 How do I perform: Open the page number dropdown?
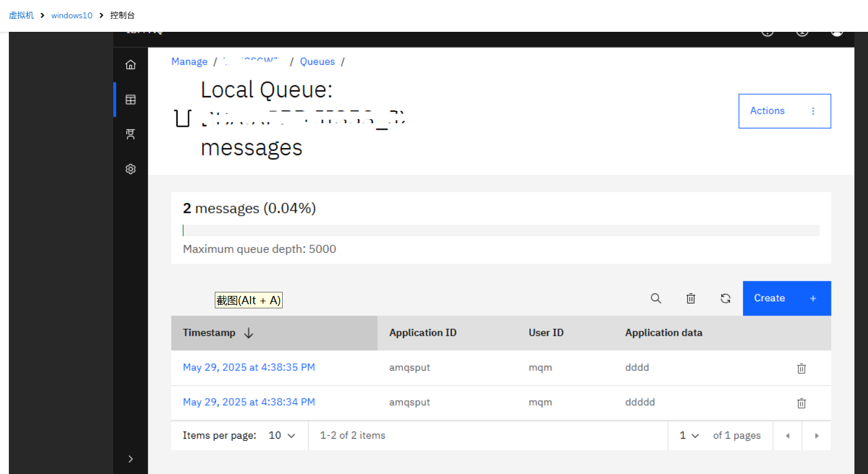click(x=689, y=436)
